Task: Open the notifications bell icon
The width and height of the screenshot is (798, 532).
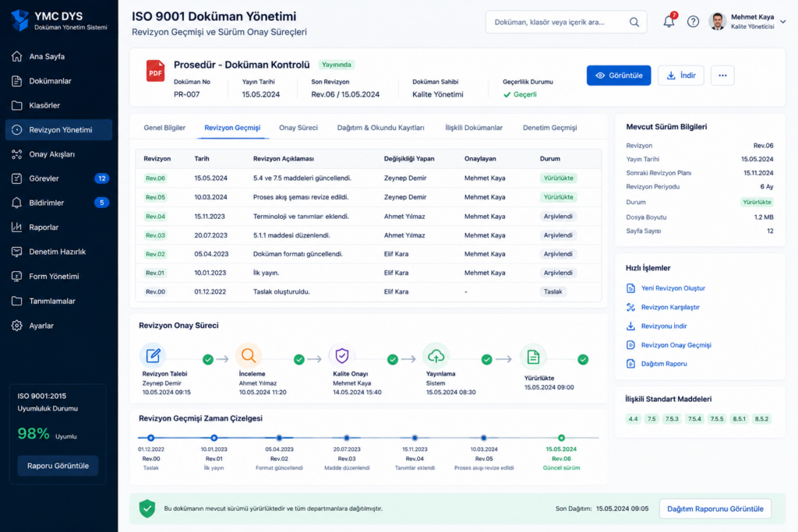Action: pyautogui.click(x=669, y=21)
